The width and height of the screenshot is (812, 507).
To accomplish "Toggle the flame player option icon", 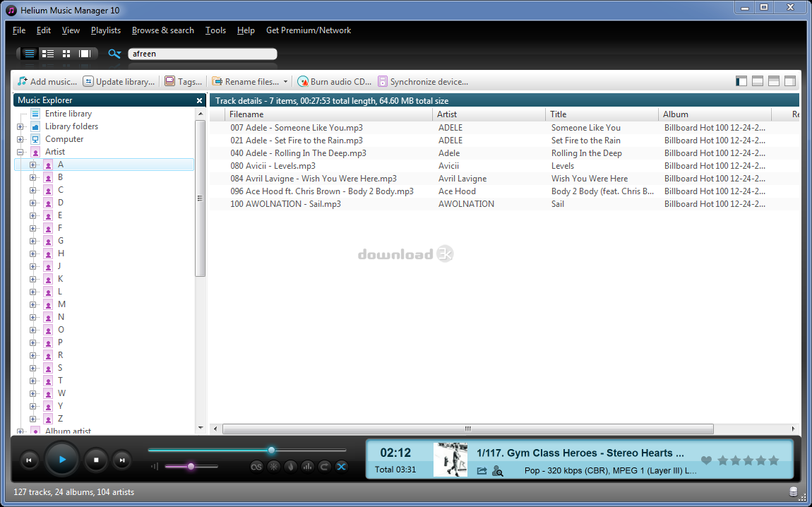I will (x=290, y=467).
